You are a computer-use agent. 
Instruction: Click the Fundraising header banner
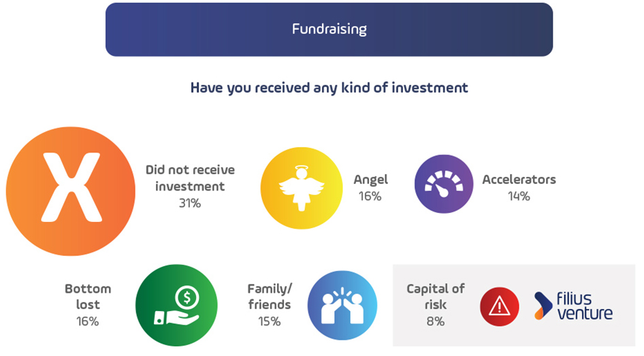(329, 29)
